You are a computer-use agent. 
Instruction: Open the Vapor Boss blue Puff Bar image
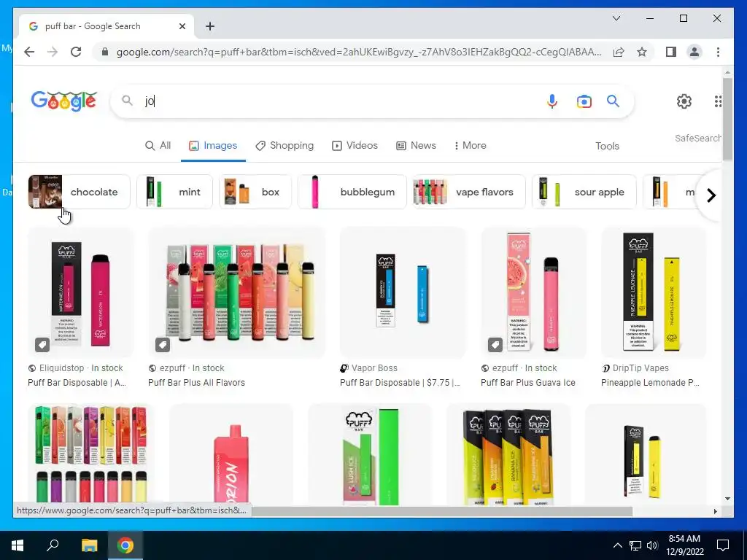(403, 292)
